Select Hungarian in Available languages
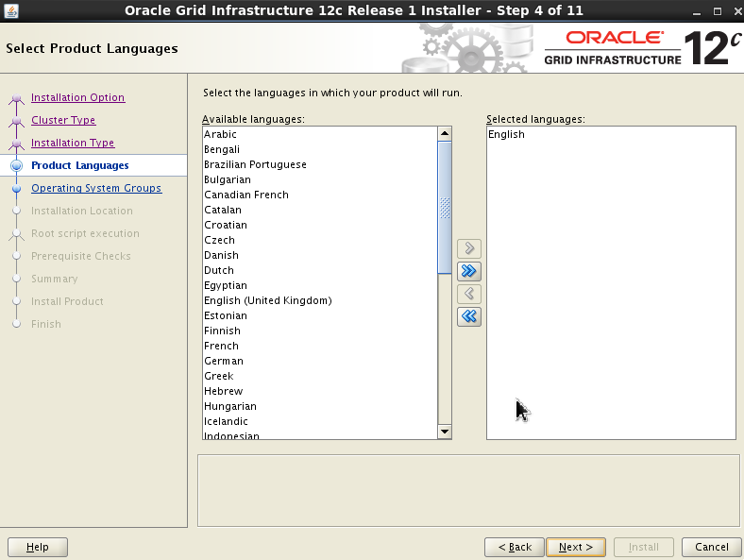The width and height of the screenshot is (744, 560). (x=320, y=407)
